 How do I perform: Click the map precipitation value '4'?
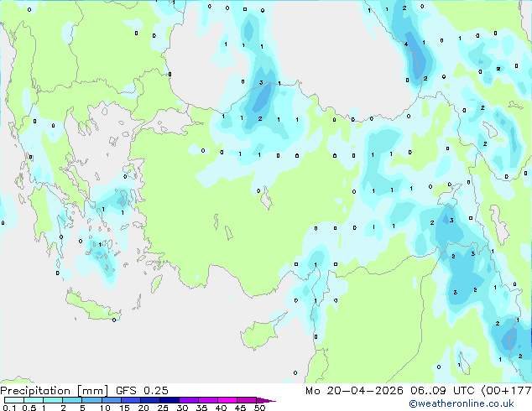406,44
